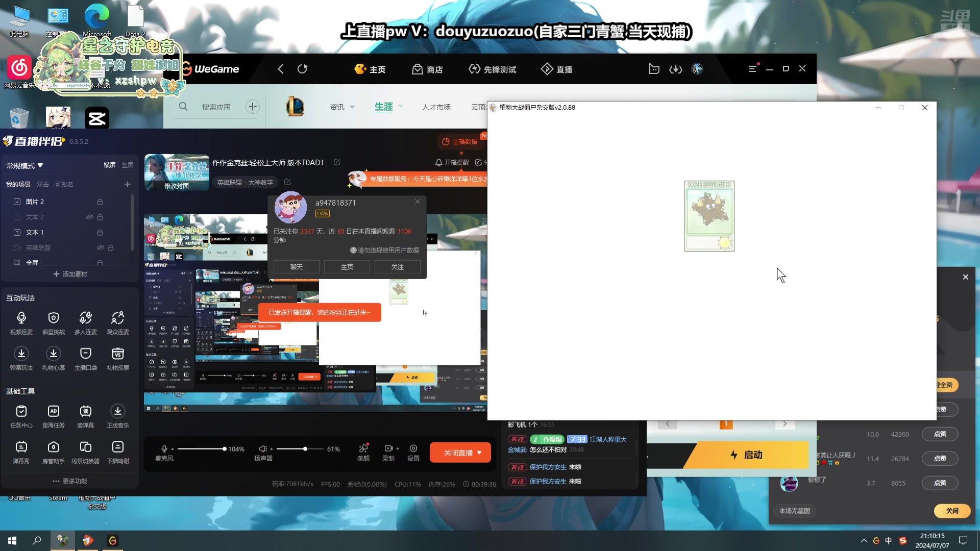Image resolution: width=980 pixels, height=551 pixels.
Task: Open 观众连麦 feature
Action: tap(117, 323)
